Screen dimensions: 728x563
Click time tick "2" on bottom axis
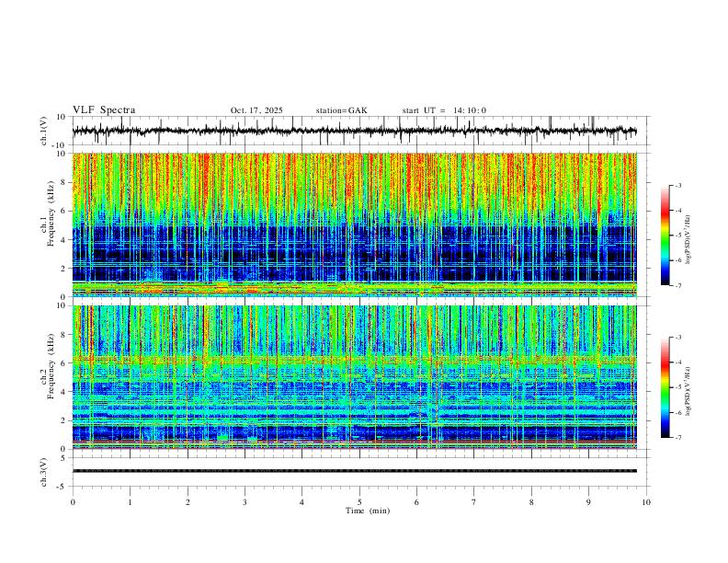pos(188,502)
